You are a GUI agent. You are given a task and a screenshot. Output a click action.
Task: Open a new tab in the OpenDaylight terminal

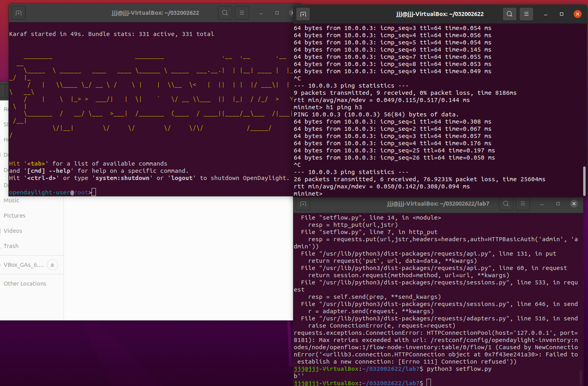(x=18, y=13)
